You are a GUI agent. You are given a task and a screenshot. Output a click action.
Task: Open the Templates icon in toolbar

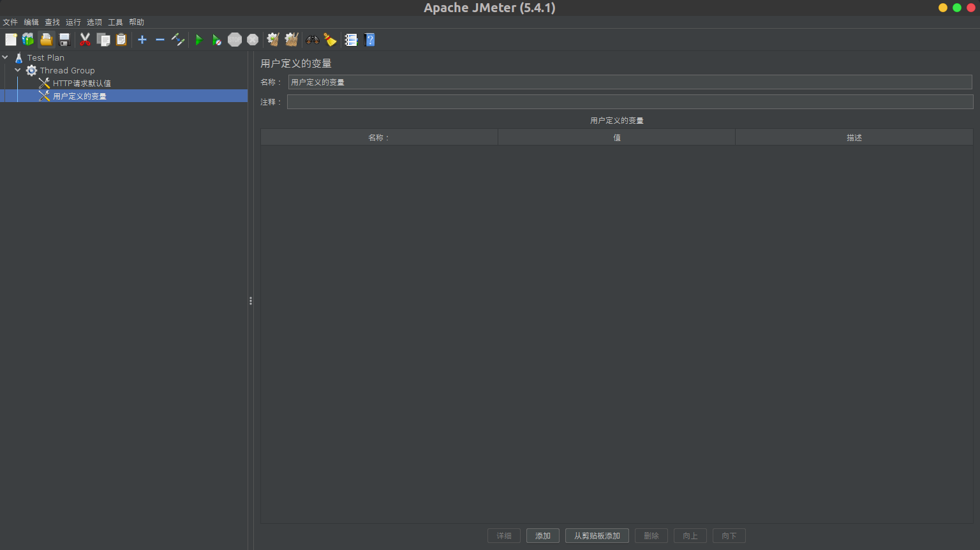click(28, 40)
